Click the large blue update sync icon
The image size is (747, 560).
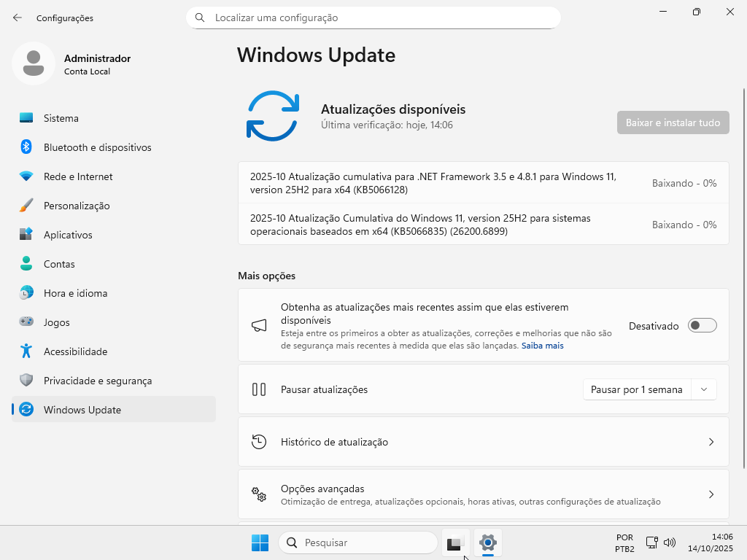click(x=273, y=116)
